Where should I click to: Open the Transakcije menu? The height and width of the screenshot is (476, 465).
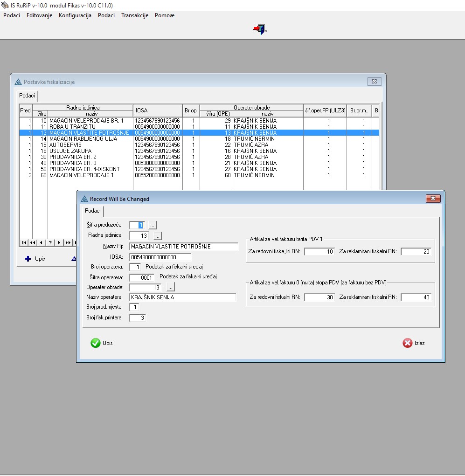click(x=135, y=15)
